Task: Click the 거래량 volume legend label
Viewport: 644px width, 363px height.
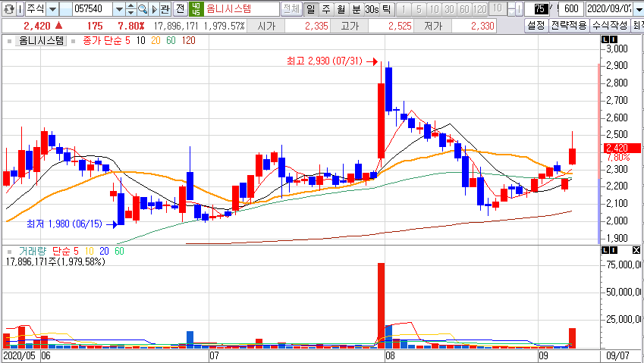Action: (x=33, y=251)
